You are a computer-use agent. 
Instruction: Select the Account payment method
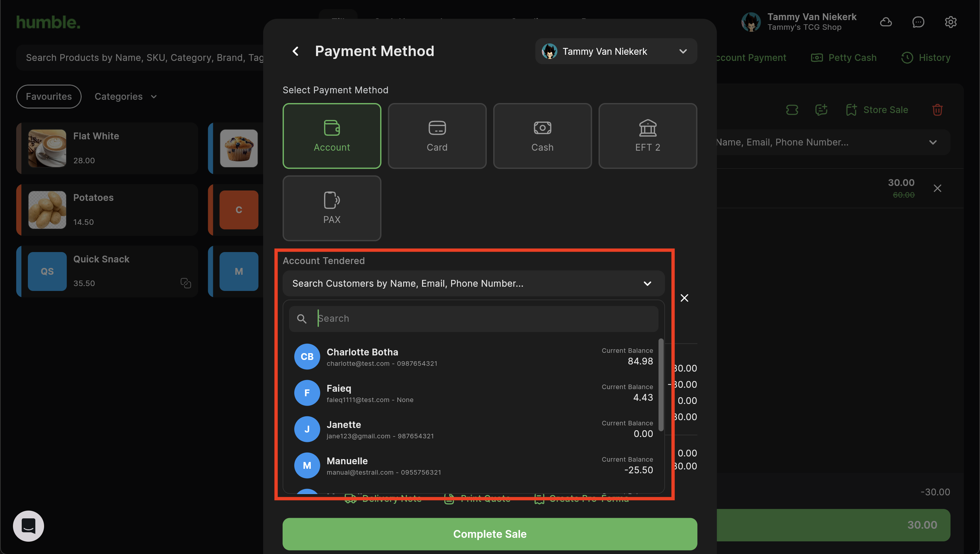pos(332,136)
